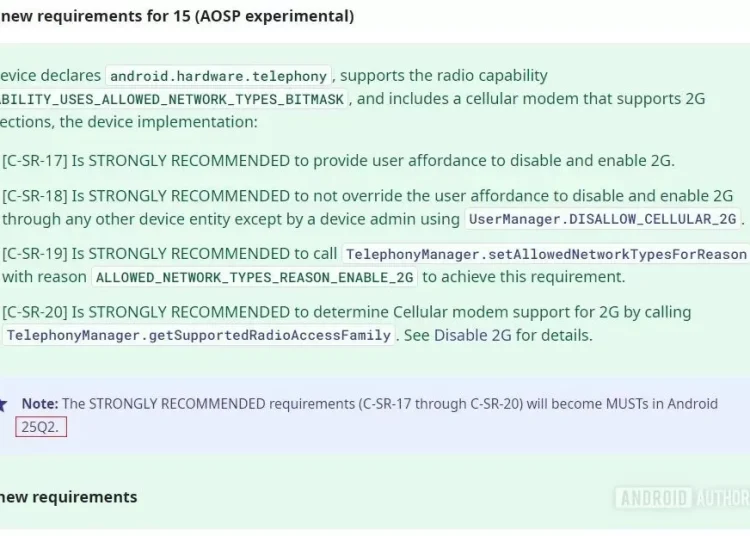Click the bold Note: label
Image resolution: width=750 pixels, height=536 pixels.
pos(40,404)
